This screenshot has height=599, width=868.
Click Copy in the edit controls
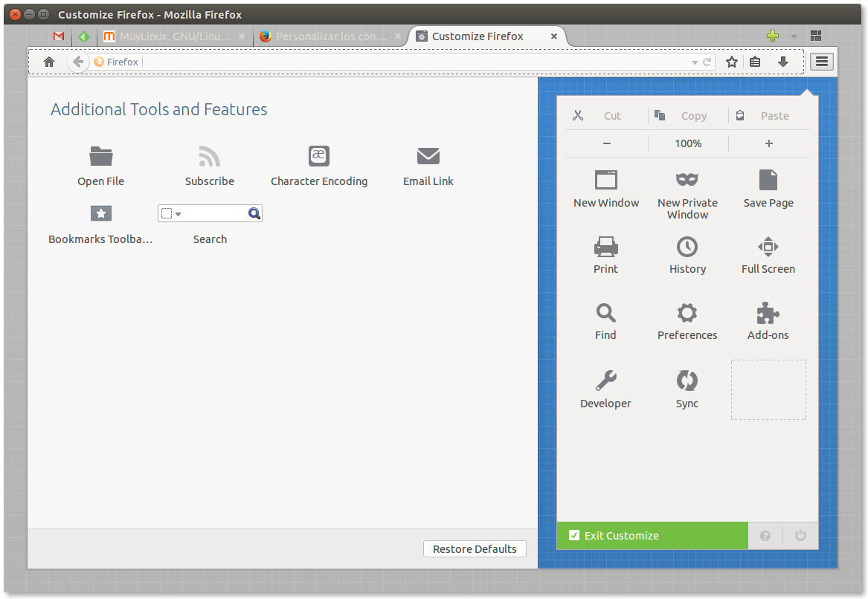(x=688, y=116)
